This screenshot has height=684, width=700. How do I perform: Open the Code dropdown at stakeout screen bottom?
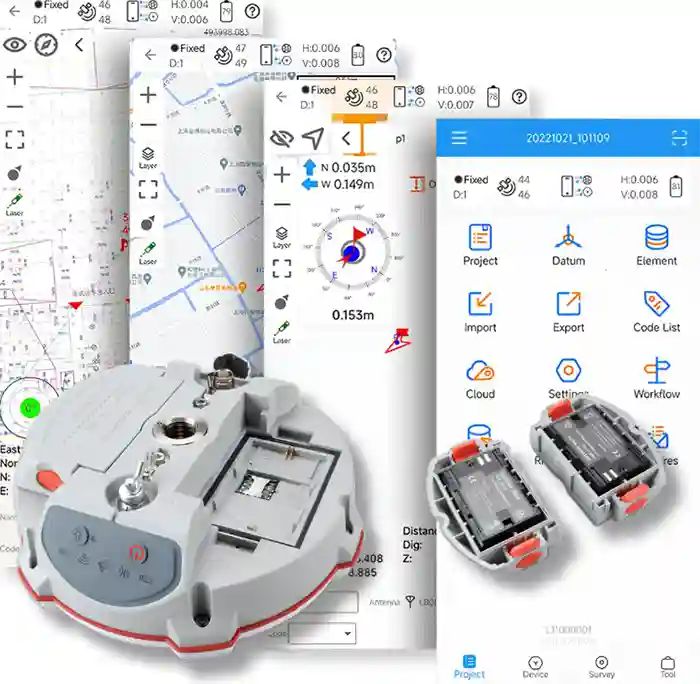click(x=322, y=633)
